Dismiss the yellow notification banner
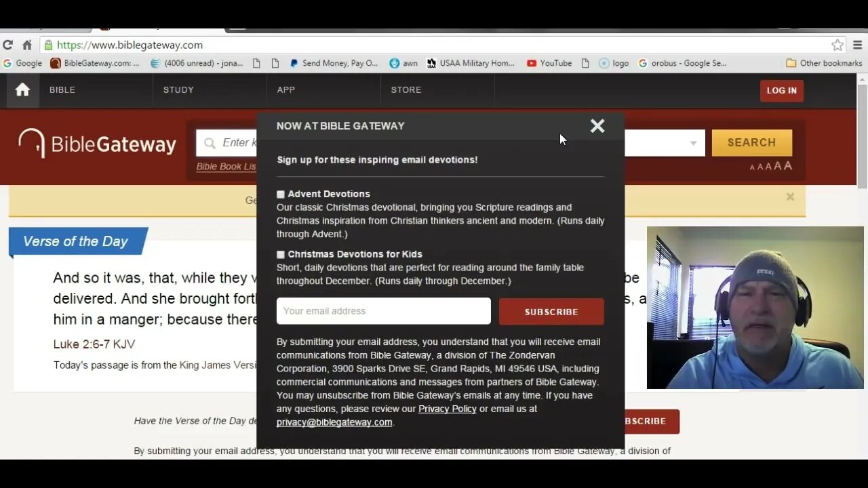Screen dimensions: 868x488 [x=790, y=197]
